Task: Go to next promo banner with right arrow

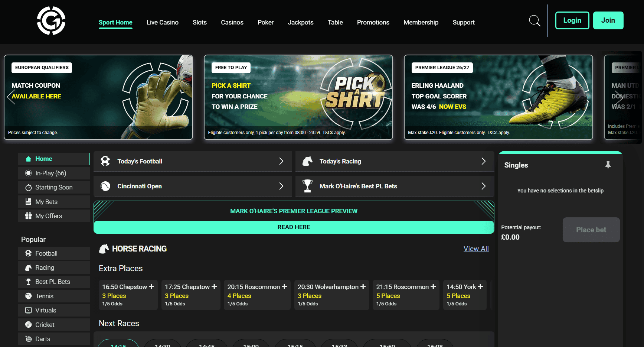Action: pyautogui.click(x=618, y=97)
